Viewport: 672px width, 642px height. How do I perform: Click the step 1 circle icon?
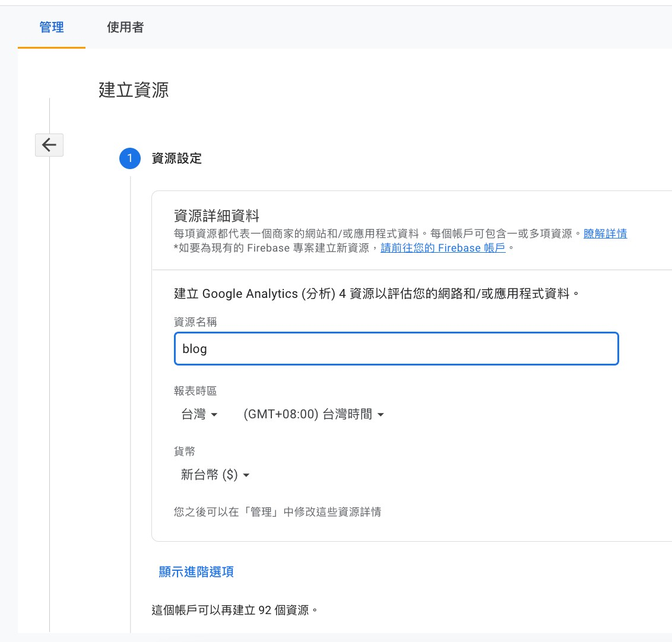129,158
